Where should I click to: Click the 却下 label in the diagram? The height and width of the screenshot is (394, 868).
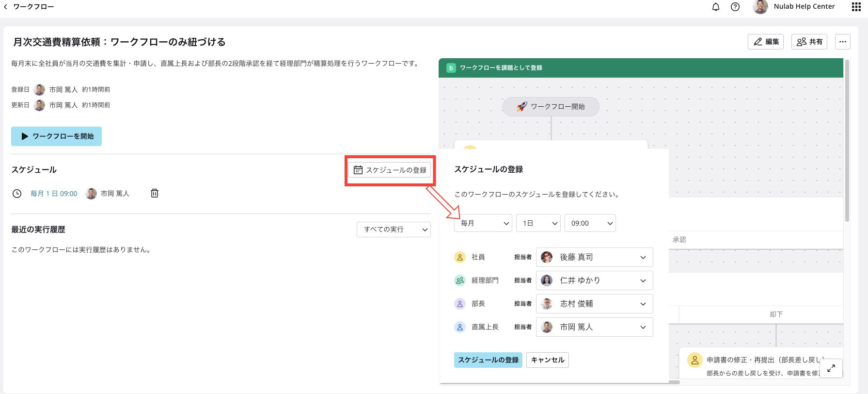pyautogui.click(x=776, y=314)
